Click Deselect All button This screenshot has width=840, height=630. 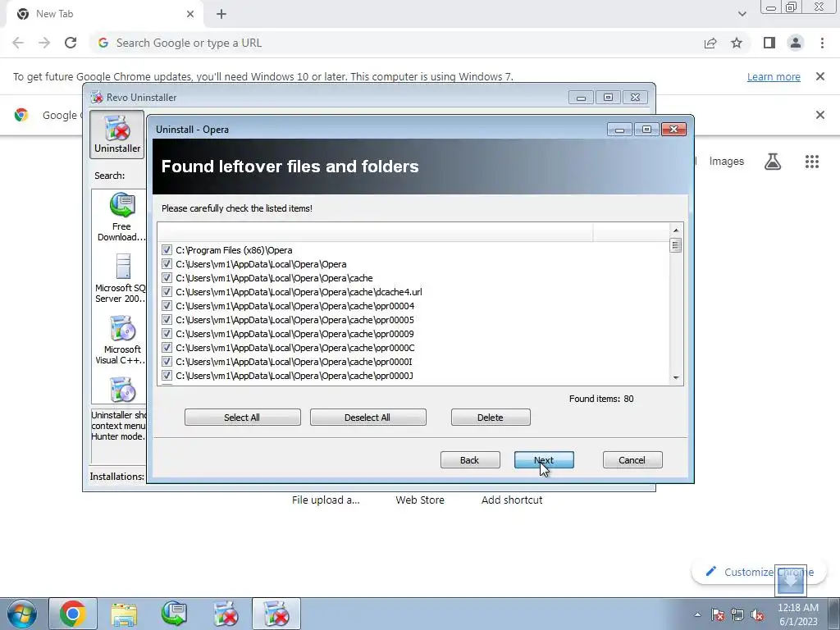click(367, 418)
